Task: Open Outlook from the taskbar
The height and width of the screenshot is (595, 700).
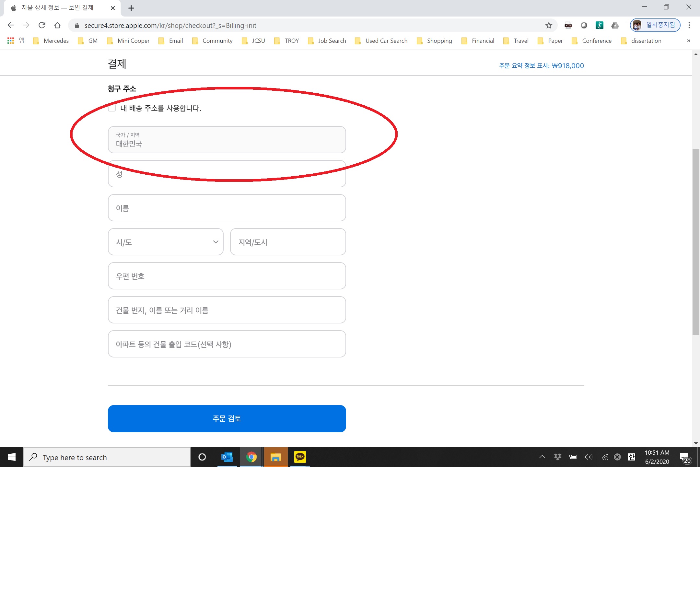Action: (227, 457)
